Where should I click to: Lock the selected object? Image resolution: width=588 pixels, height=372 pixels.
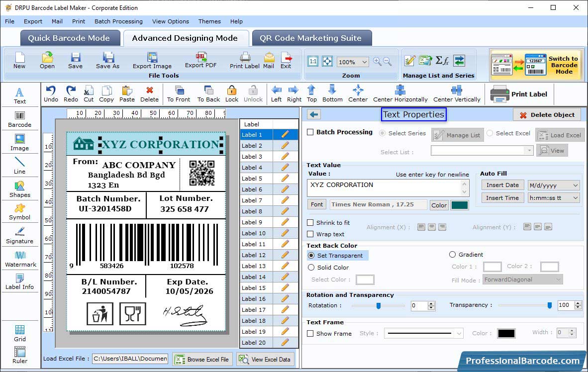click(x=232, y=94)
